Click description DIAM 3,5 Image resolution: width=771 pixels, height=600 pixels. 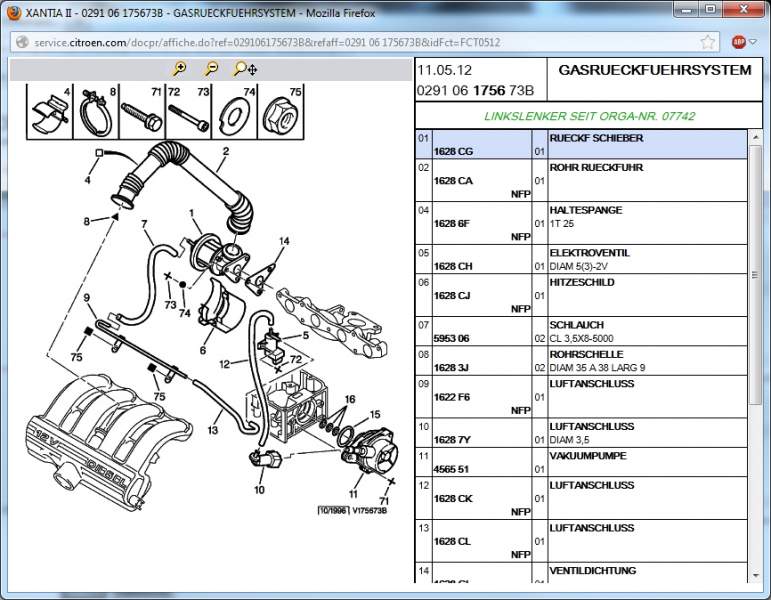569,440
